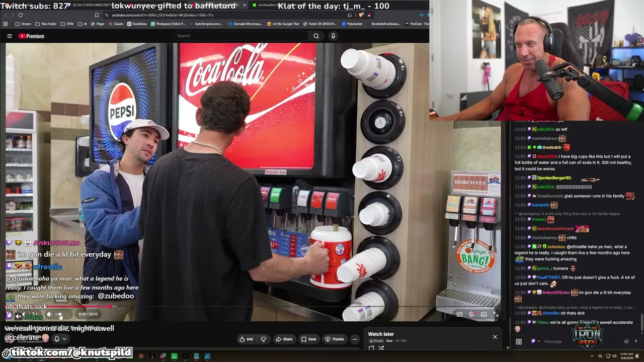
Task: Click chat username thedesk9
Action: [x=552, y=147]
